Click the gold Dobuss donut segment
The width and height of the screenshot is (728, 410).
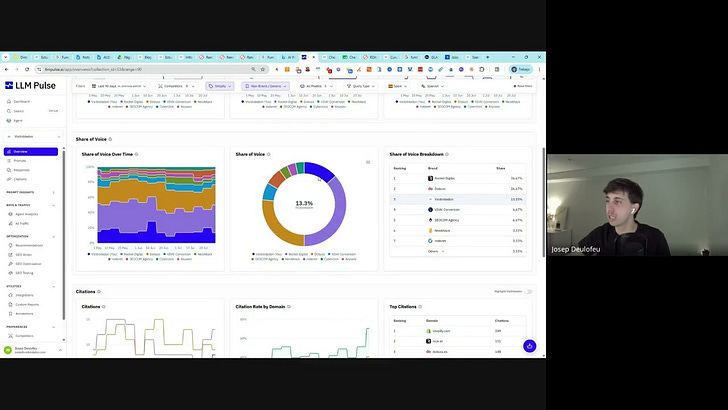click(275, 226)
